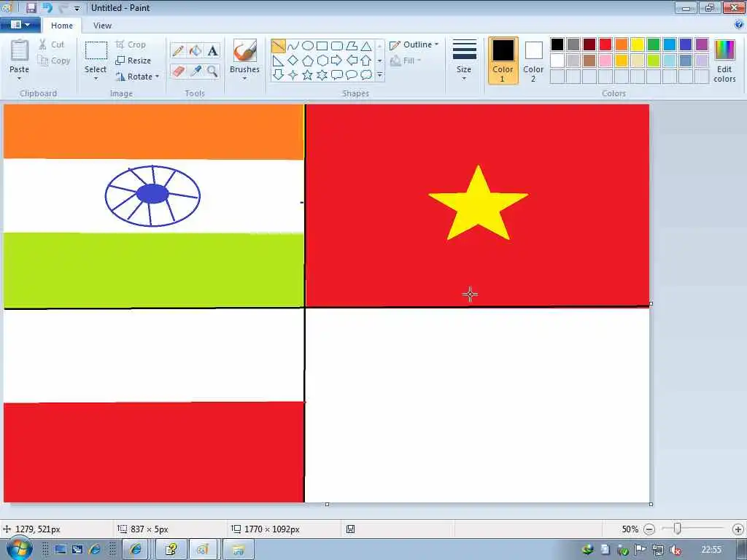Choose the Four-point star shape
747x560 pixels.
(x=293, y=75)
